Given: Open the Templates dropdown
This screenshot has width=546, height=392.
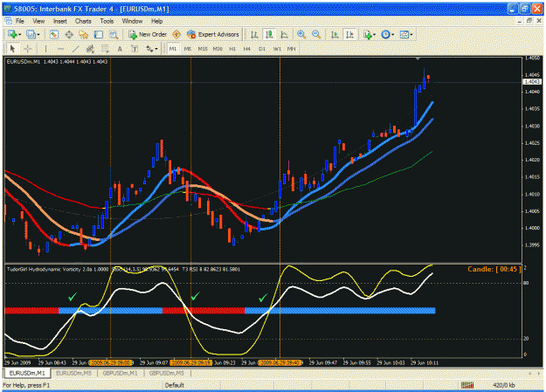Looking at the screenshot, I should click(x=406, y=34).
